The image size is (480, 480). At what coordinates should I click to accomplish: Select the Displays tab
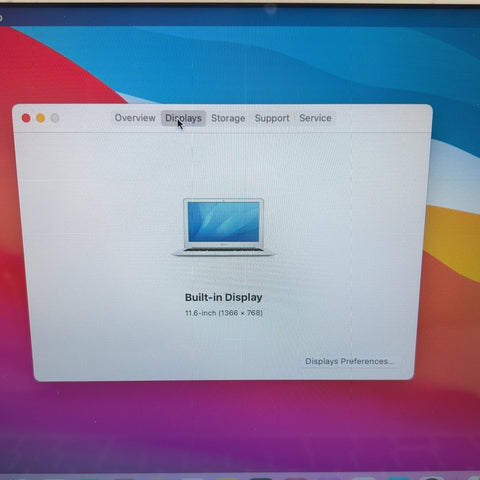183,118
